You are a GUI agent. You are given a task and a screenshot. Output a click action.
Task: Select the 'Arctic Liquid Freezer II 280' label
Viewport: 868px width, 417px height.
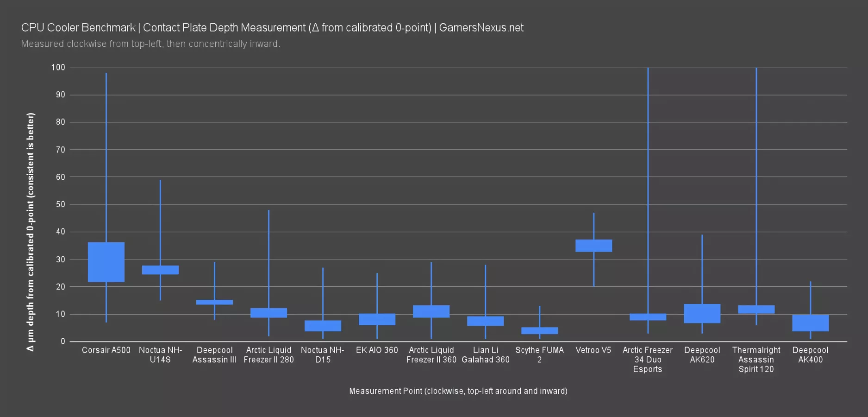coord(269,355)
